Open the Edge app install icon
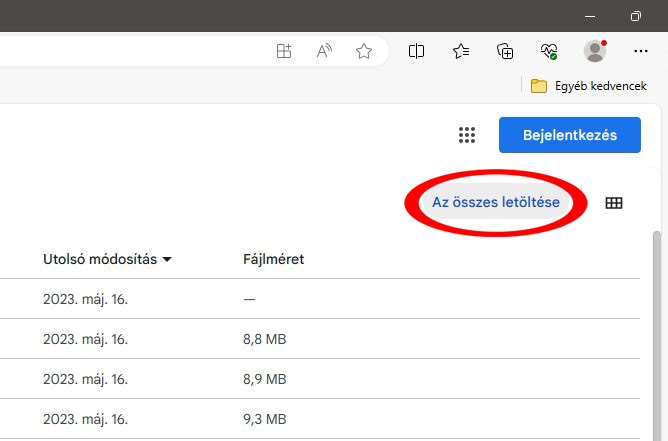This screenshot has height=441, width=668. point(284,51)
